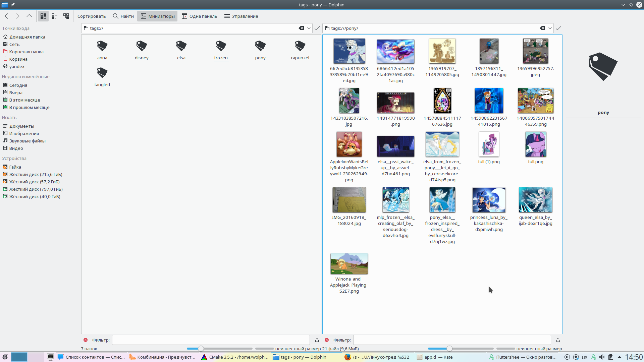Toggle the Одна панель split view
This screenshot has height=362, width=644.
[x=200, y=16]
